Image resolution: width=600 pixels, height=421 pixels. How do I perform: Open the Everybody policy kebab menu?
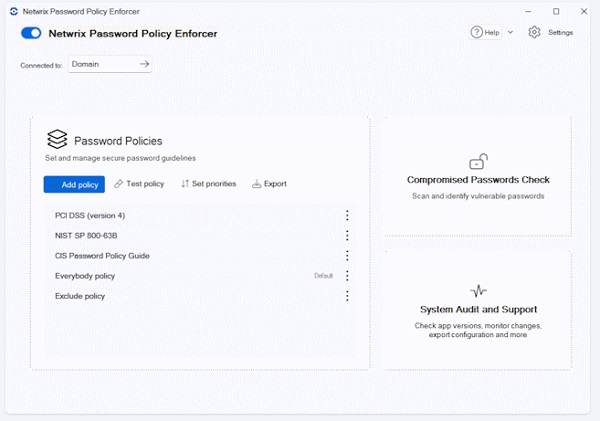click(347, 276)
